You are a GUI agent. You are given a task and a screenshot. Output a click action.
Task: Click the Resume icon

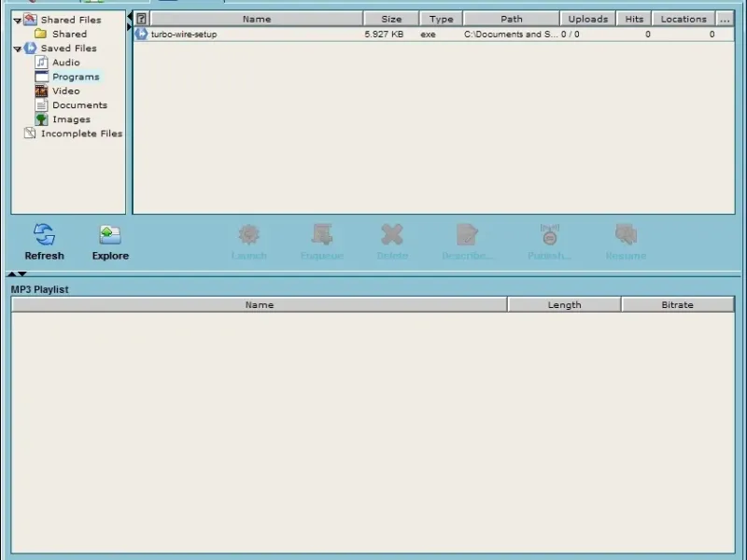(626, 234)
